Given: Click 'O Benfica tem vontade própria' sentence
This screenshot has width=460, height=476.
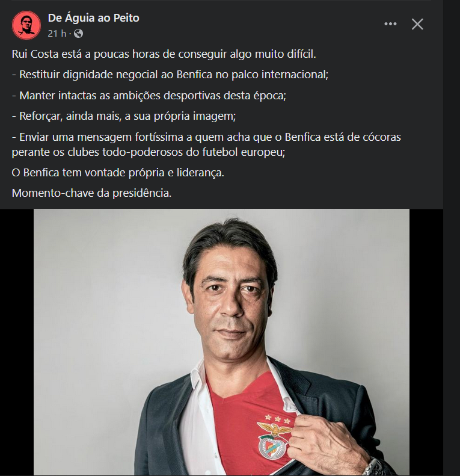Looking at the screenshot, I should (118, 173).
